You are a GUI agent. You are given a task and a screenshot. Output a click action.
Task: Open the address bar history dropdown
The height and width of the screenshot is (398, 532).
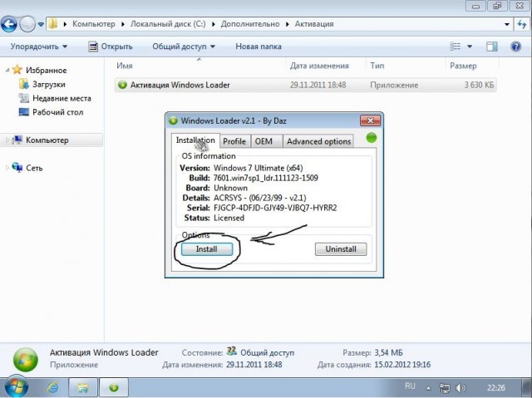[x=507, y=24]
